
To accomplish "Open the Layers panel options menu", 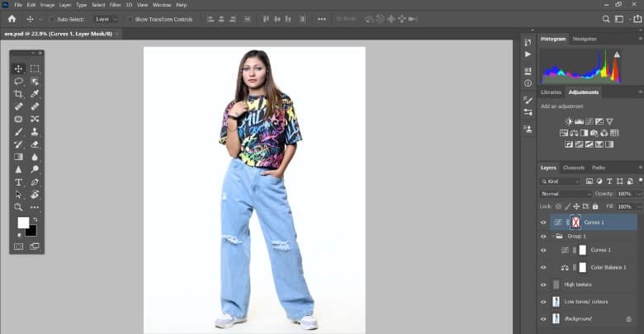I will (640, 167).
